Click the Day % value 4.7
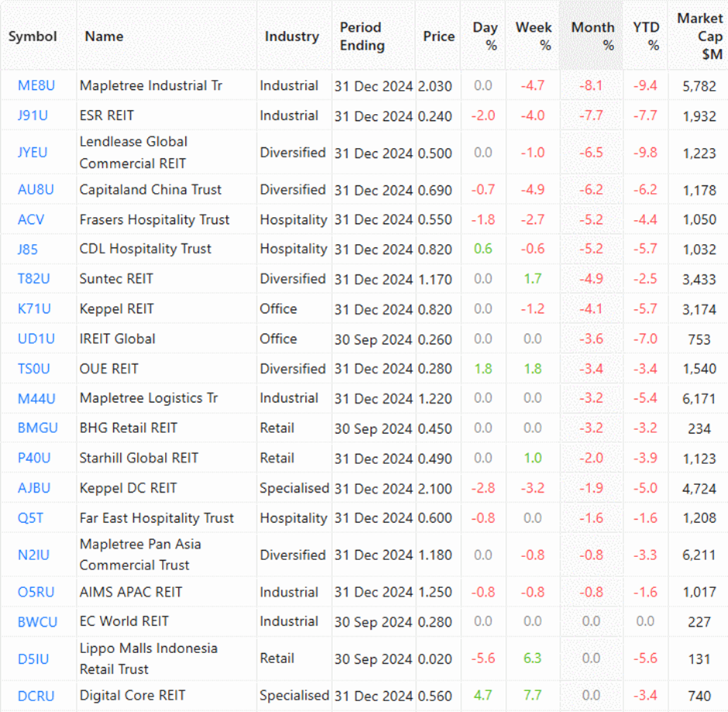728x712 pixels. [482, 696]
